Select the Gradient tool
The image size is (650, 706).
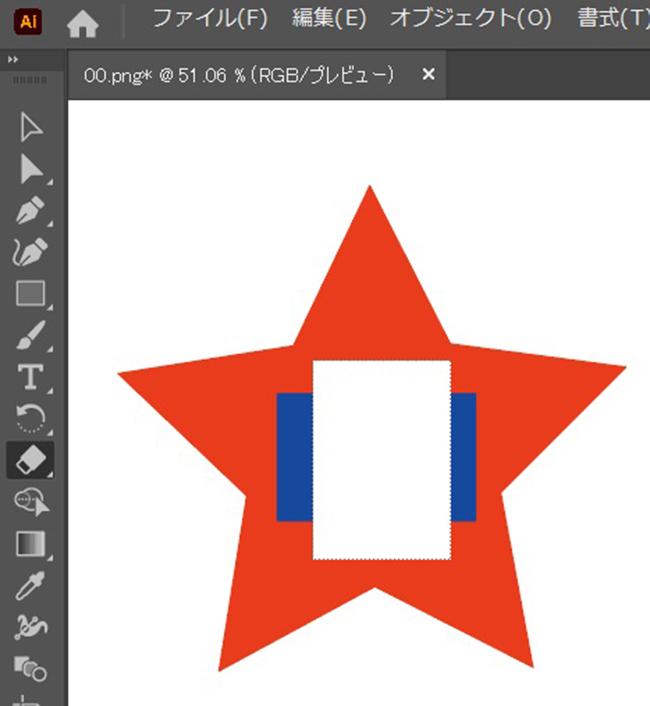pos(31,543)
